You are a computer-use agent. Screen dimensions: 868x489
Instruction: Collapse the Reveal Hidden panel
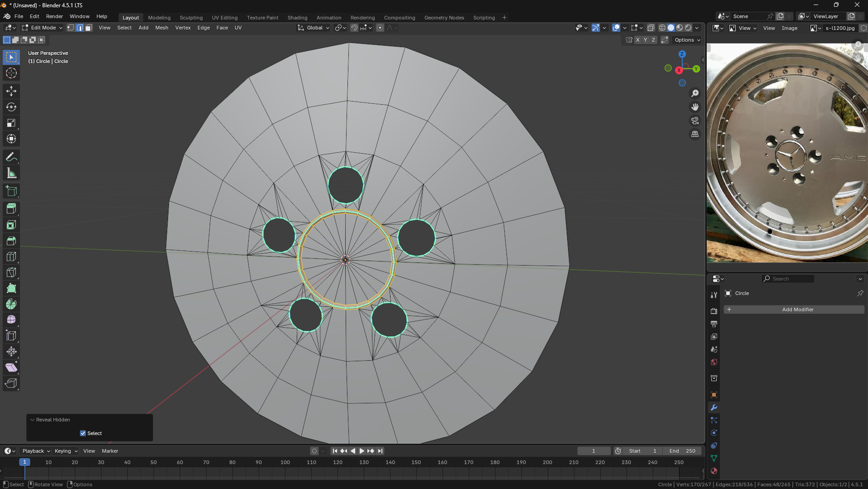(33, 420)
